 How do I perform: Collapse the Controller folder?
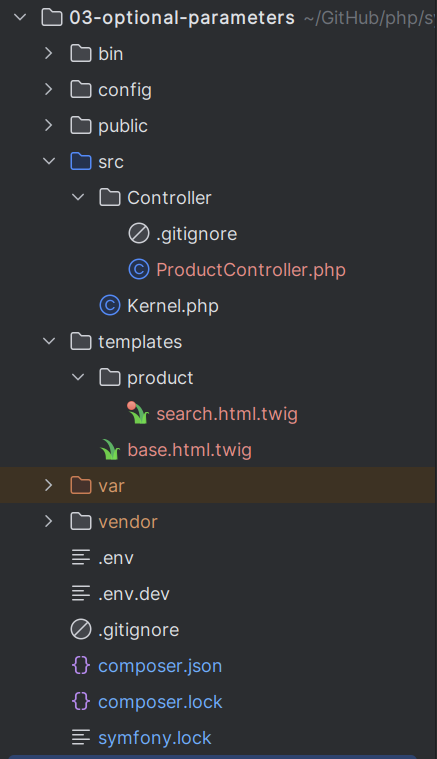pyautogui.click(x=78, y=197)
